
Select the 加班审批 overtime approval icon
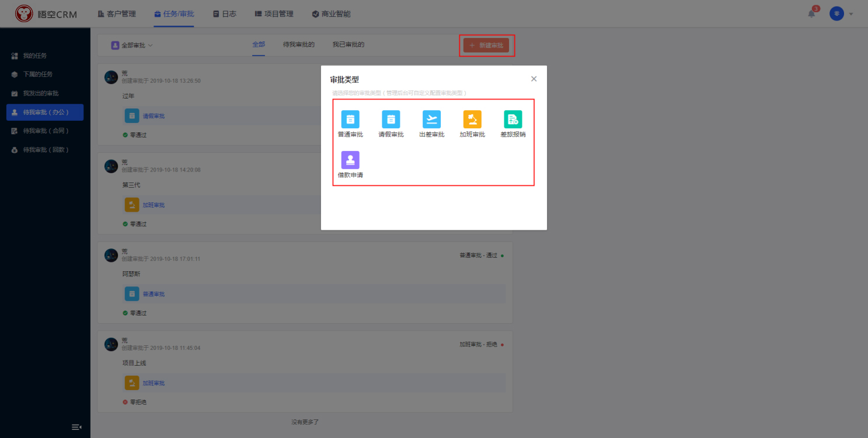click(x=472, y=120)
